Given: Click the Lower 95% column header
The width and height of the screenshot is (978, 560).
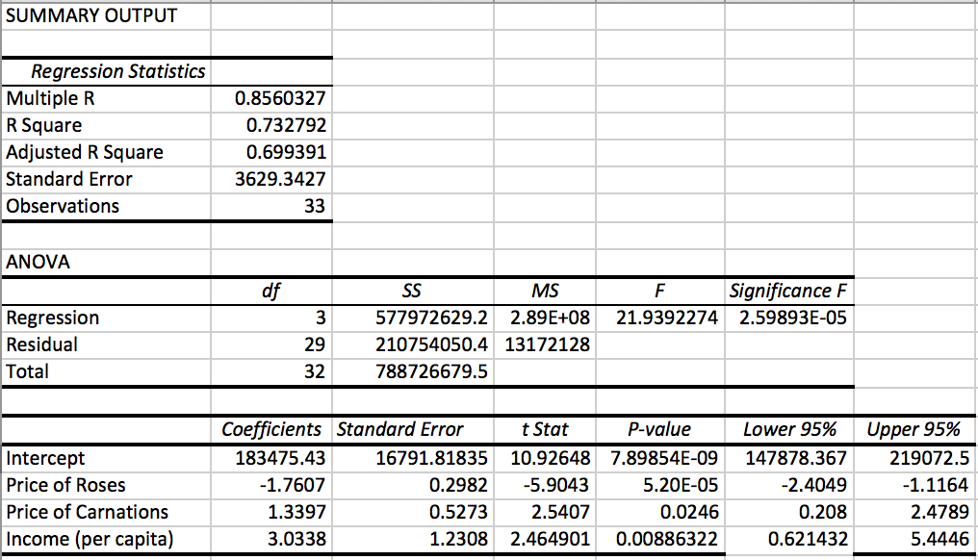Looking at the screenshot, I should pos(789,429).
